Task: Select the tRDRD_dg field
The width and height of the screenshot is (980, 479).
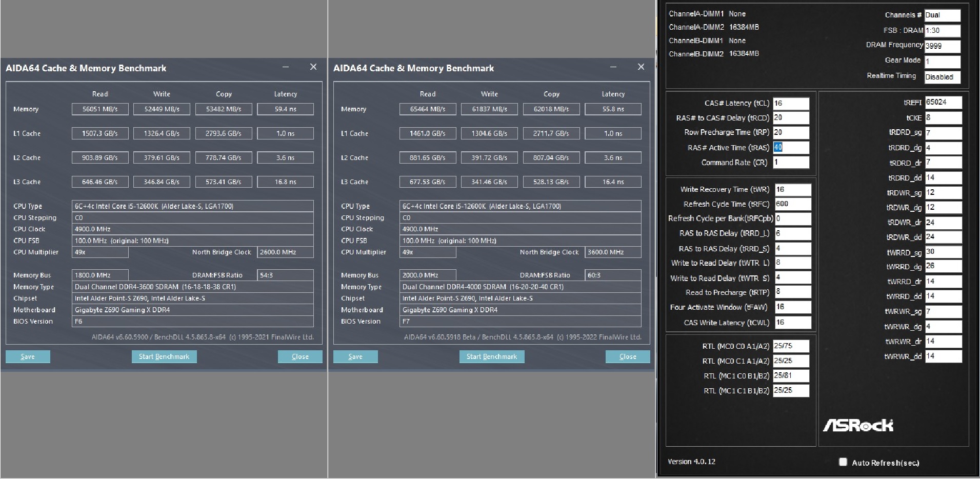Action: (944, 148)
